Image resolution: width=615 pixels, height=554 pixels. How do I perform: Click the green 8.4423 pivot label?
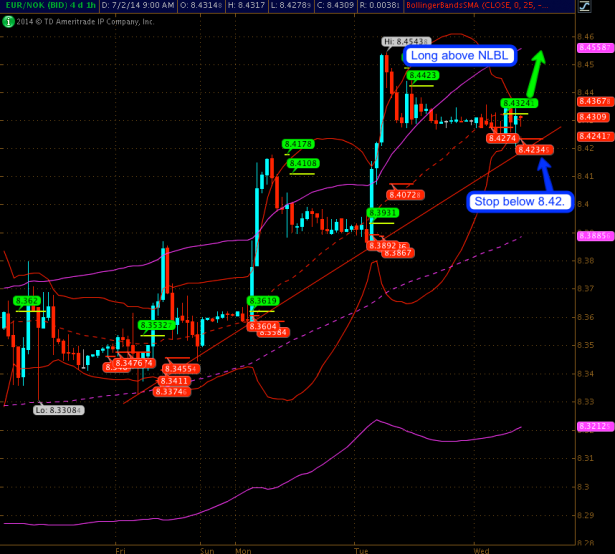[x=422, y=75]
